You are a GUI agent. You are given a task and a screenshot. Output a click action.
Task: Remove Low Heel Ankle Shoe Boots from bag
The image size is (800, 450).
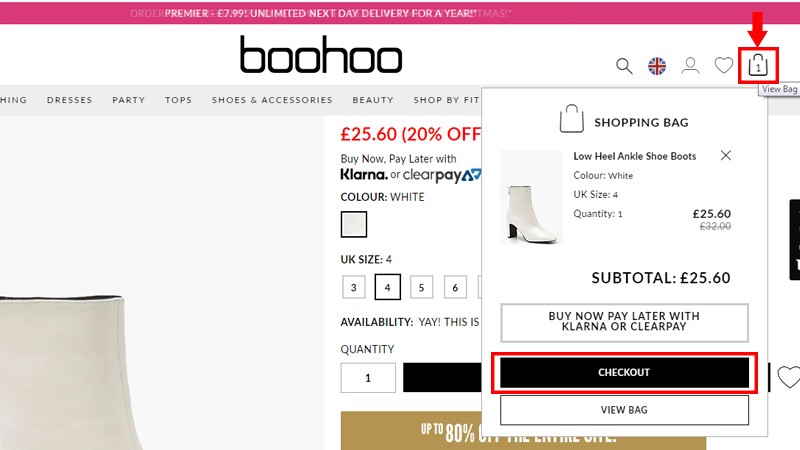[726, 155]
